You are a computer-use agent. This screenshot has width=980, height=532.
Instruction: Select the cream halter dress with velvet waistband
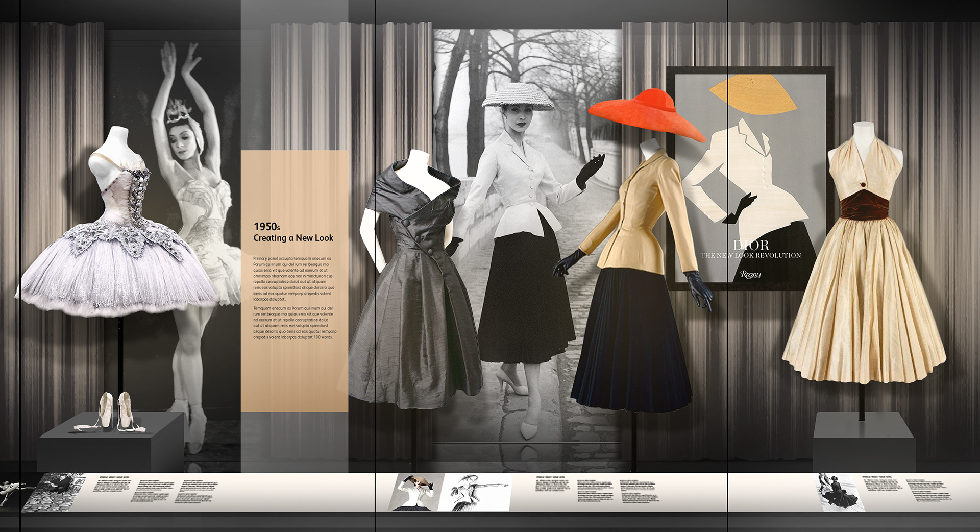pos(864,259)
